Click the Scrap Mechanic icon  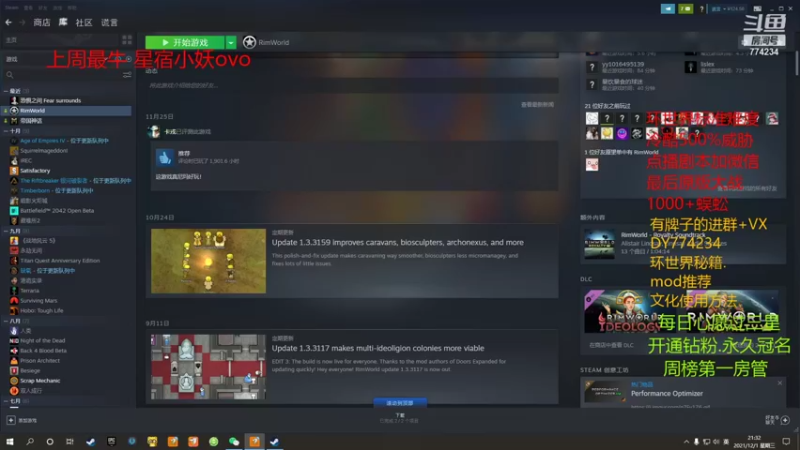click(x=14, y=381)
